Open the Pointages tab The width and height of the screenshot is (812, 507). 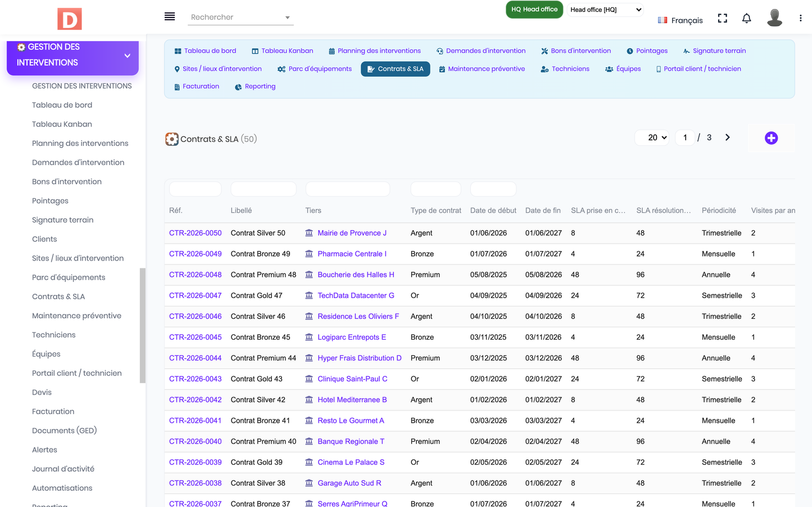click(647, 51)
